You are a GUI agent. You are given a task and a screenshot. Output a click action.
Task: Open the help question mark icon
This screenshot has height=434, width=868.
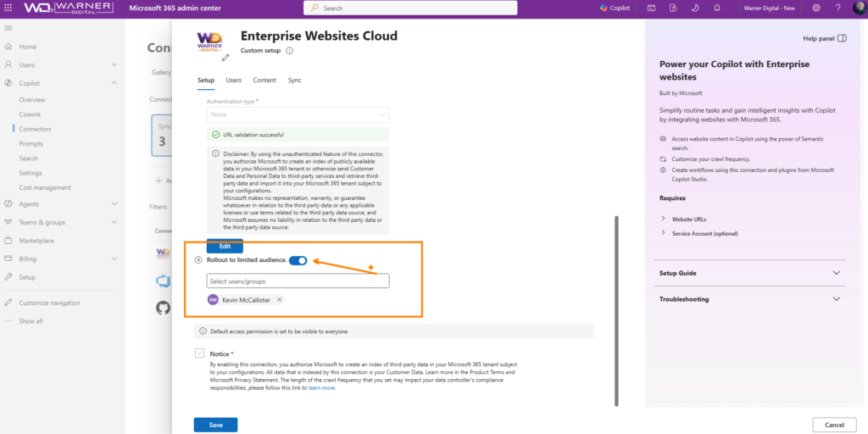tap(838, 8)
